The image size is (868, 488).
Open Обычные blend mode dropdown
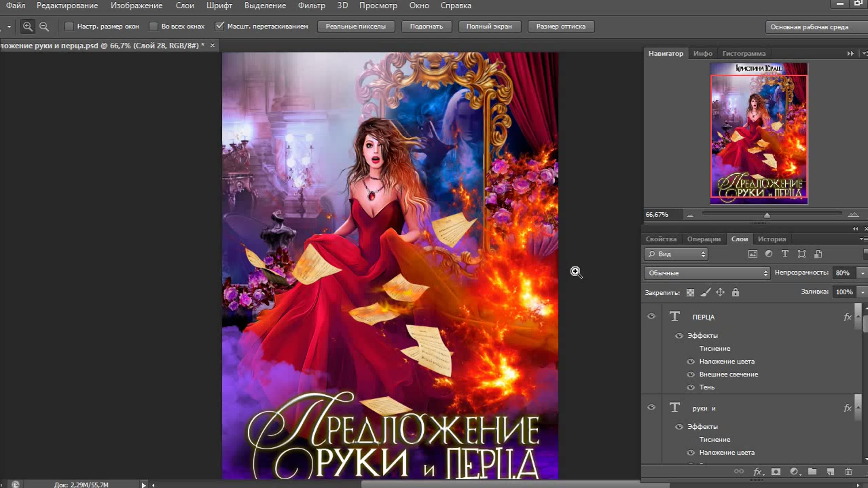pos(707,273)
